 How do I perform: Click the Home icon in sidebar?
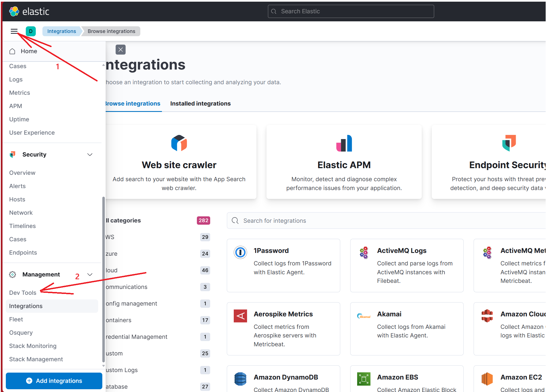[12, 51]
